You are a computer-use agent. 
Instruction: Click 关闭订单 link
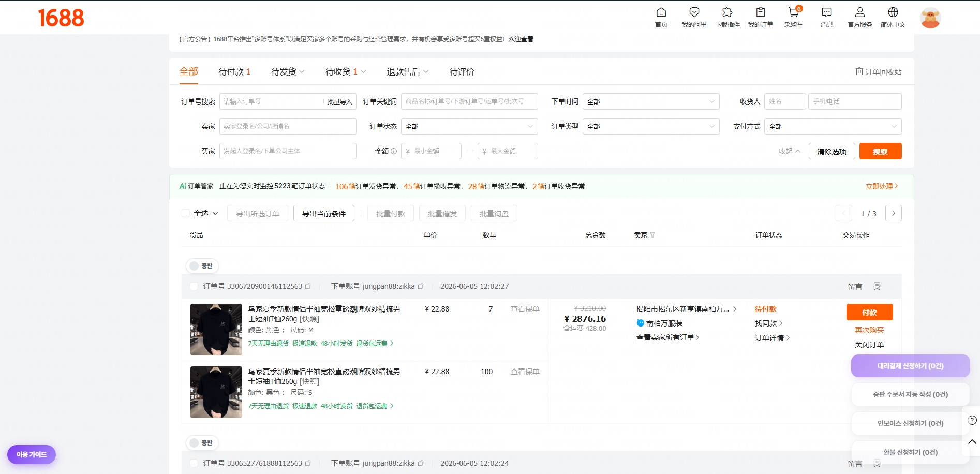point(869,345)
